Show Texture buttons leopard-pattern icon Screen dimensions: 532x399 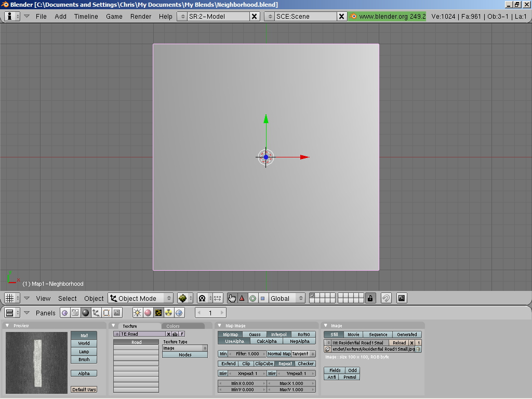click(x=158, y=313)
